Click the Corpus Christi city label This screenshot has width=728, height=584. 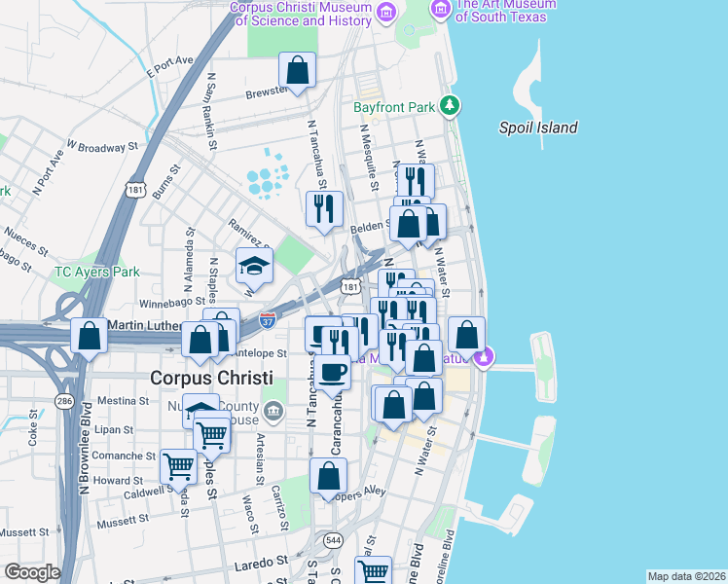coord(212,378)
